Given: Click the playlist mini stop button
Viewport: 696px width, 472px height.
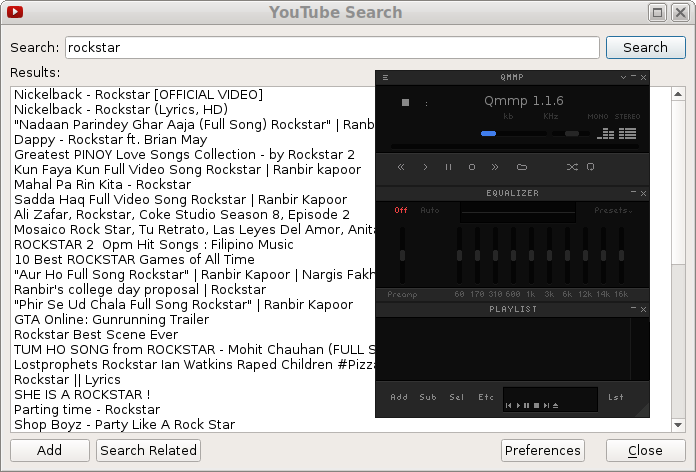Looking at the screenshot, I should pyautogui.click(x=536, y=405).
